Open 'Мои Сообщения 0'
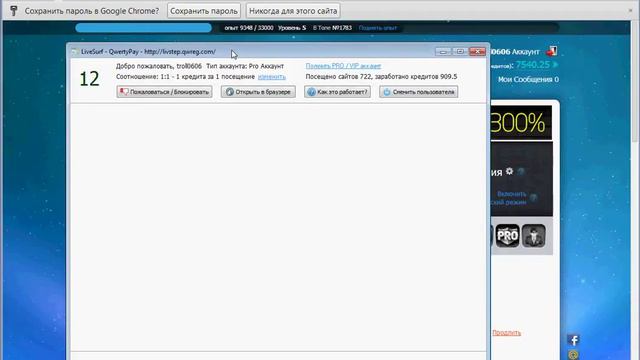This screenshot has width=640, height=360. point(528,80)
